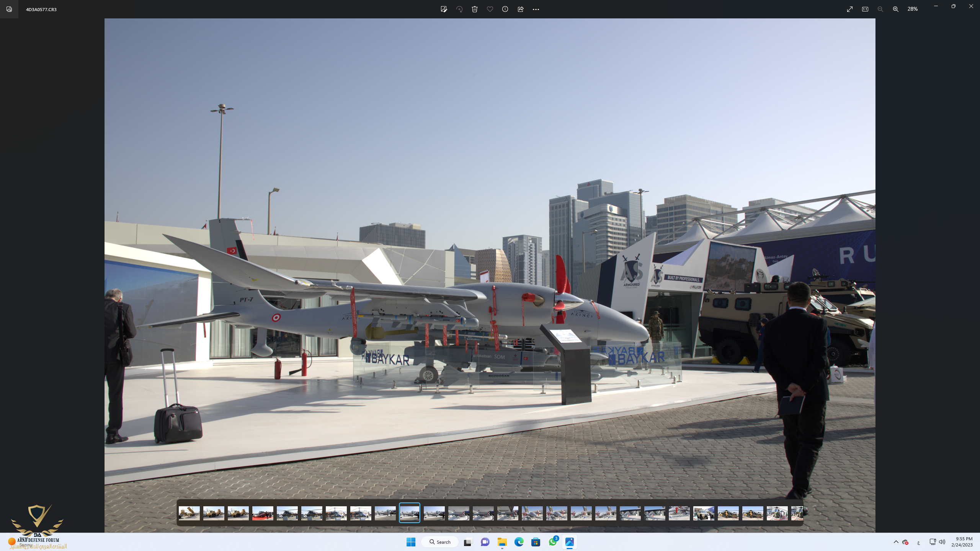Close the Photos window
Image resolution: width=980 pixels, height=551 pixels.
971,6
